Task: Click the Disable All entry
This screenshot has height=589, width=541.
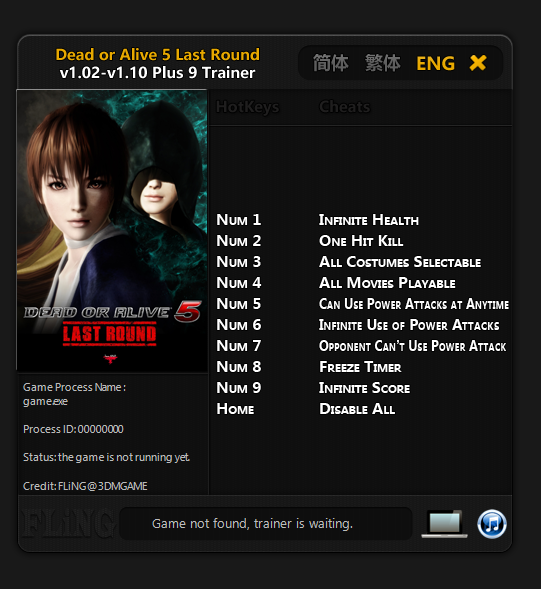Action: coord(357,409)
